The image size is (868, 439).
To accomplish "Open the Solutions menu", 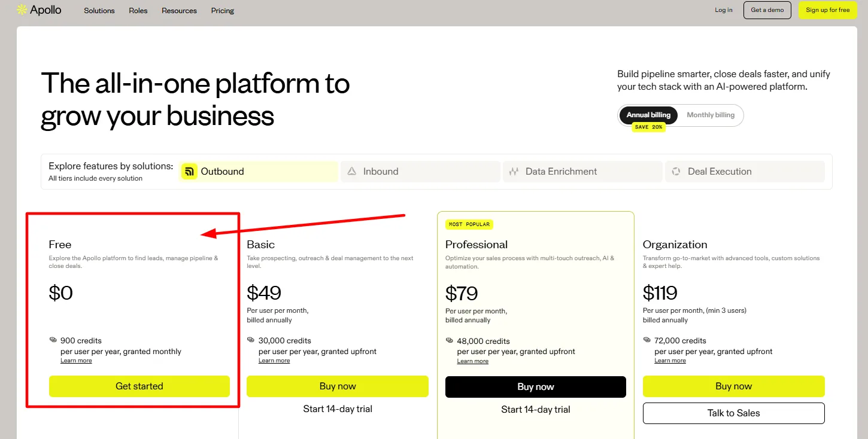I will [x=99, y=11].
